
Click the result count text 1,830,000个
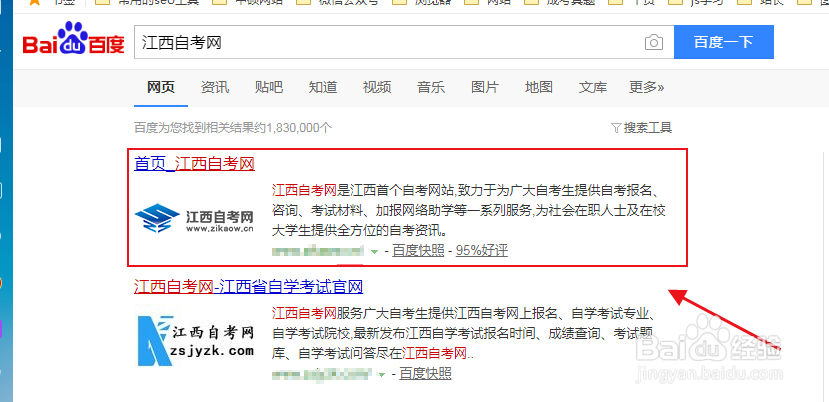point(299,127)
